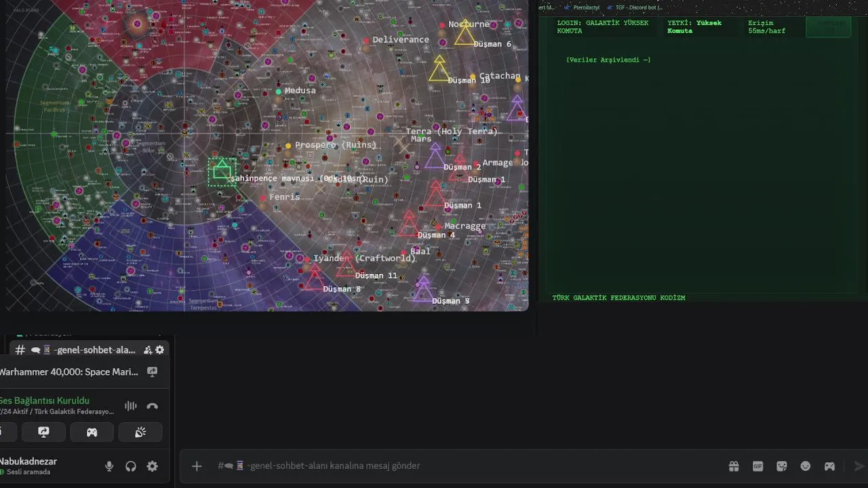Click the Macragge planet dot

click(439, 227)
